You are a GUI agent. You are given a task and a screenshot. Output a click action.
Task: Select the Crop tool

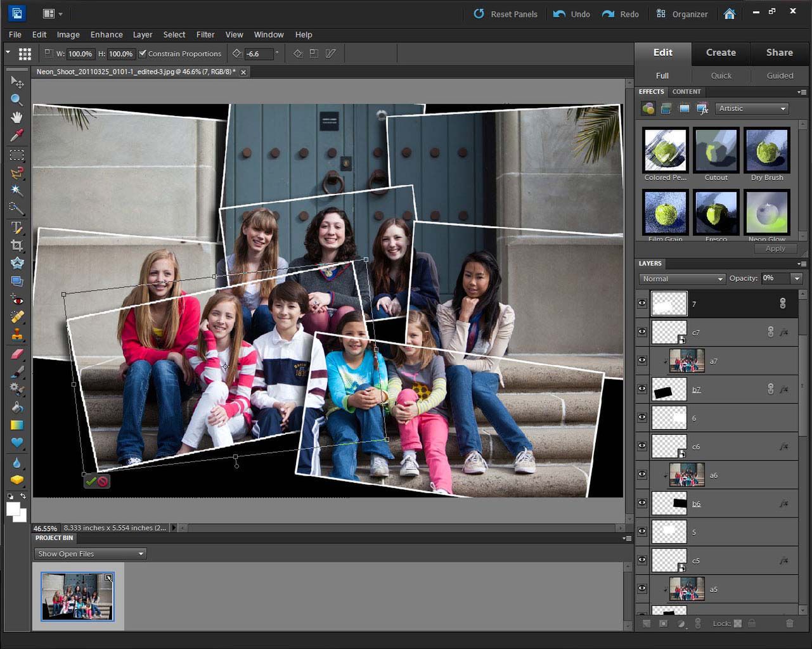click(x=17, y=245)
